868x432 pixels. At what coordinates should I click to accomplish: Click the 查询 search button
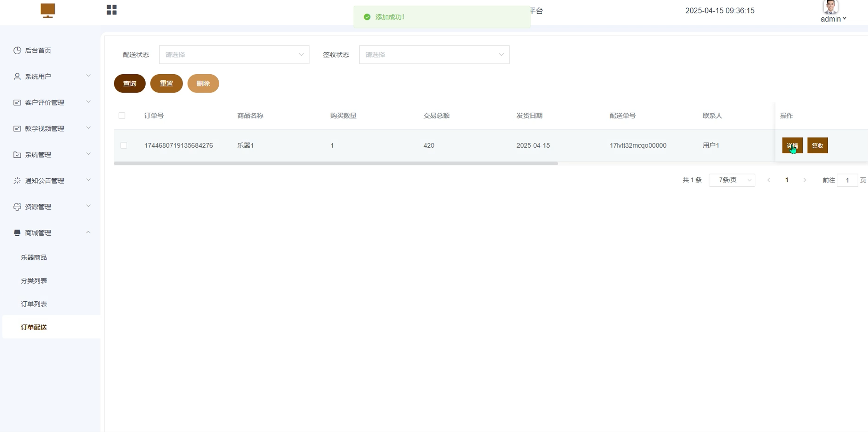click(130, 83)
